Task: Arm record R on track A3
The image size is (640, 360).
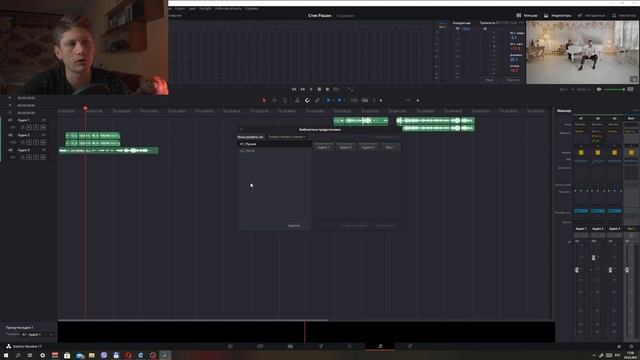Action: tap(29, 157)
